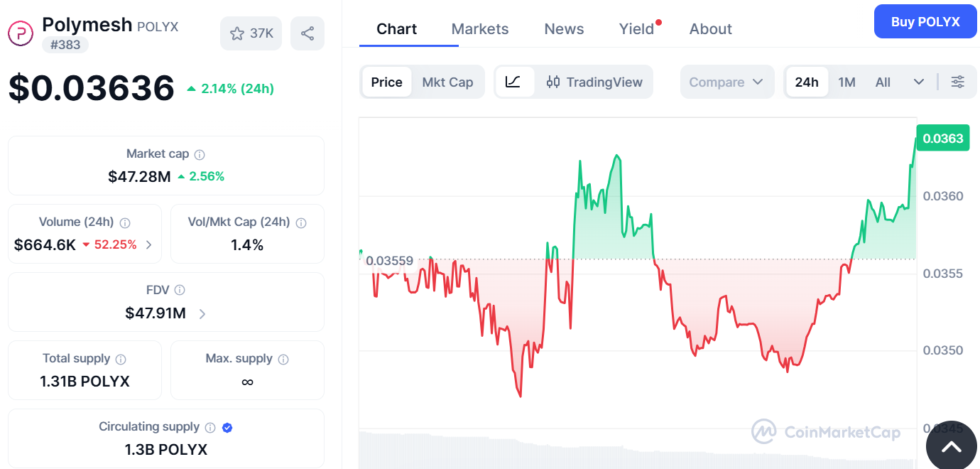Click the POLYX ticker symbol text
This screenshot has height=469, width=980.
158,27
